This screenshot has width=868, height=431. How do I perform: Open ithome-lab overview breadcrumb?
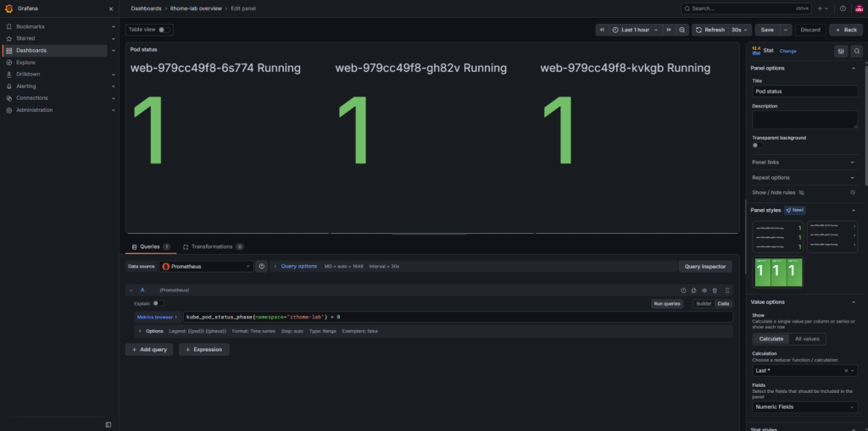(196, 8)
